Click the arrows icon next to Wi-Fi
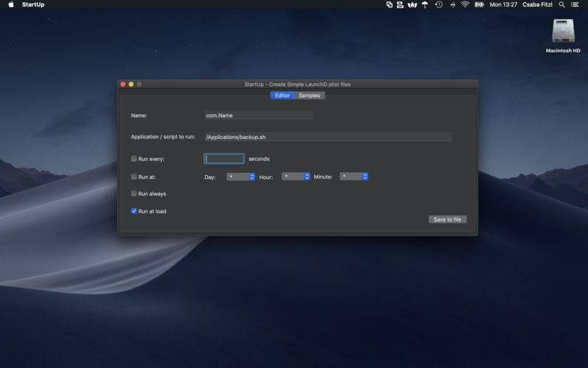 [x=453, y=4]
